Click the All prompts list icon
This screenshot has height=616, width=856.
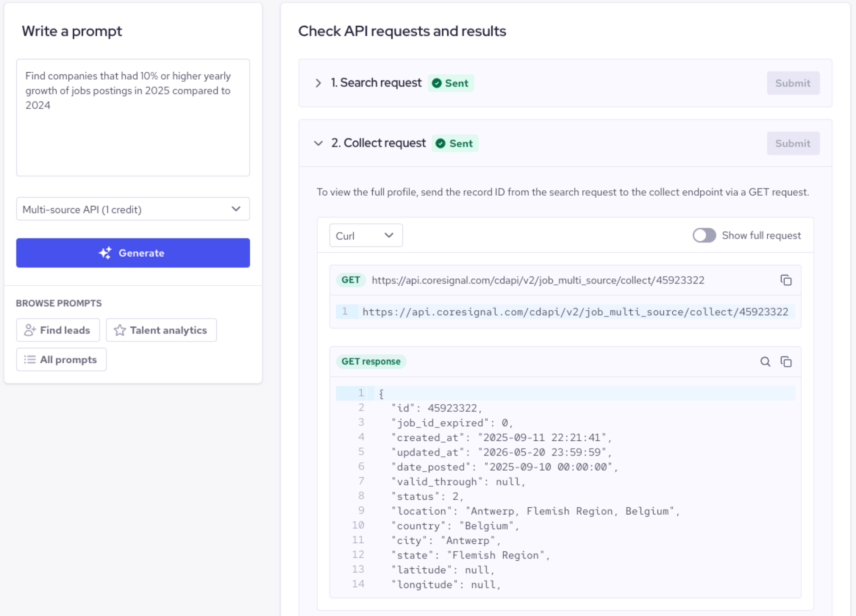pos(29,360)
